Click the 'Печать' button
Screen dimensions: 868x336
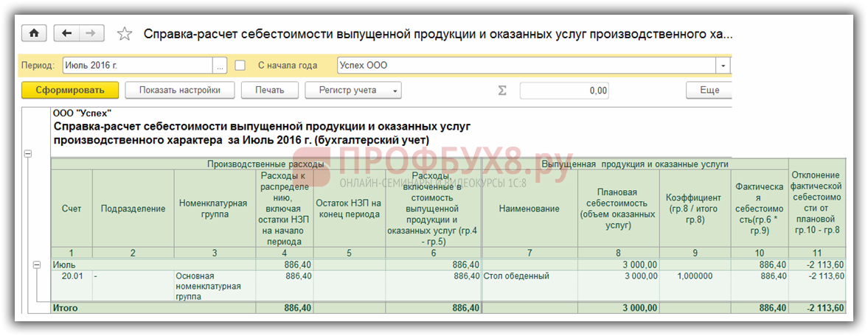tap(270, 91)
